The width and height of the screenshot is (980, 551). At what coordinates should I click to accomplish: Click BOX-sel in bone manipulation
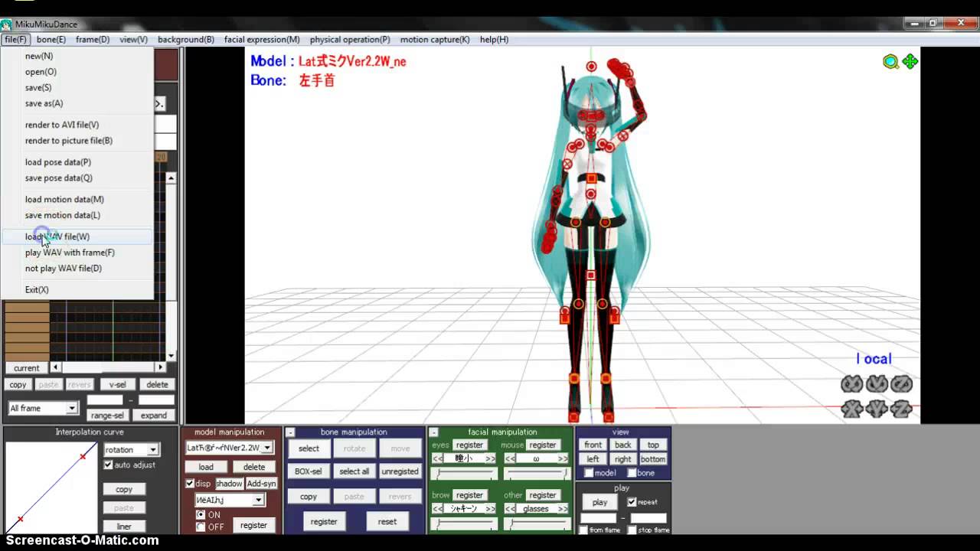coord(308,471)
